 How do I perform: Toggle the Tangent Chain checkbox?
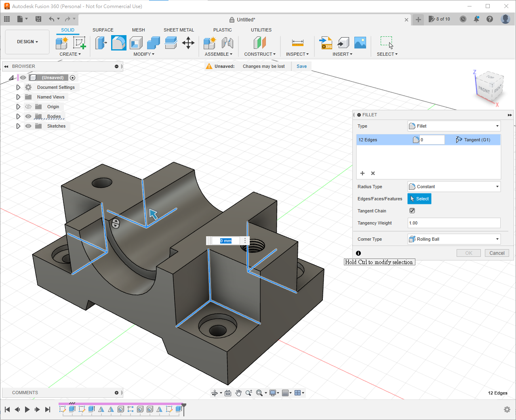click(412, 211)
